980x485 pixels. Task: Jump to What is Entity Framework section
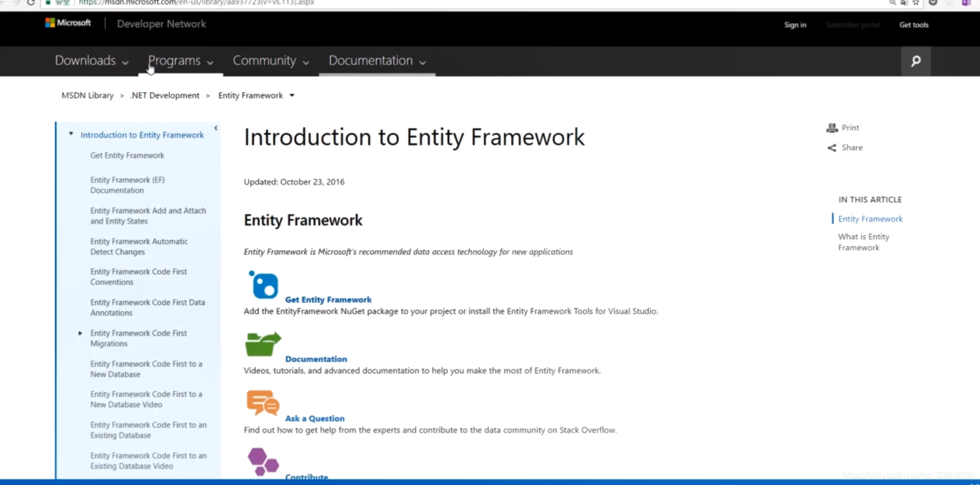coord(864,242)
